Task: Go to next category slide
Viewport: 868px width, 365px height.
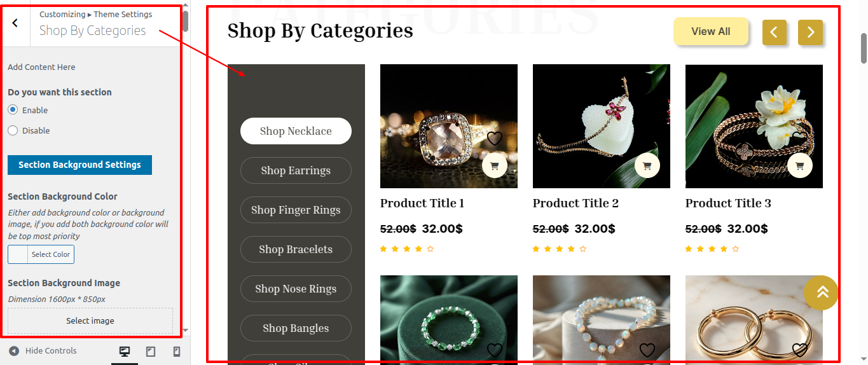Action: click(810, 32)
